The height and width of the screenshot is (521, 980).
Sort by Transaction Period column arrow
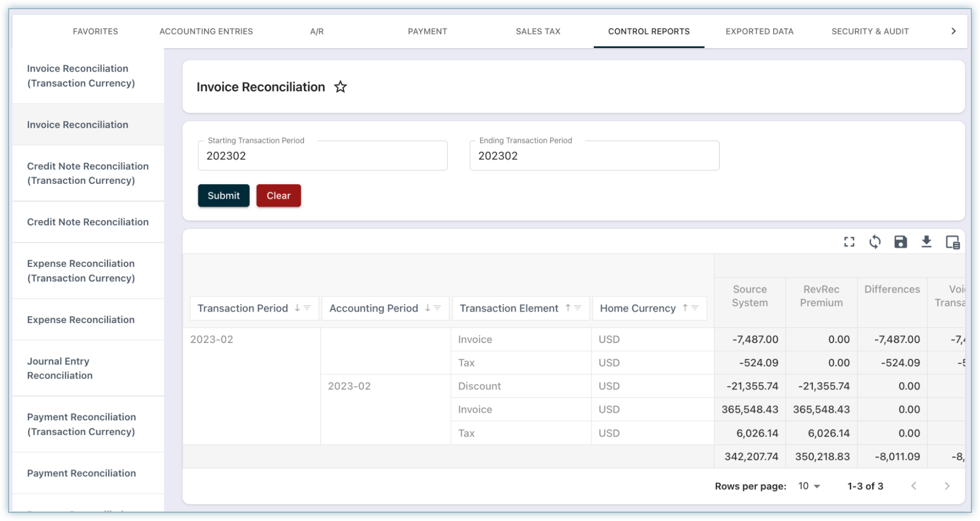point(297,308)
